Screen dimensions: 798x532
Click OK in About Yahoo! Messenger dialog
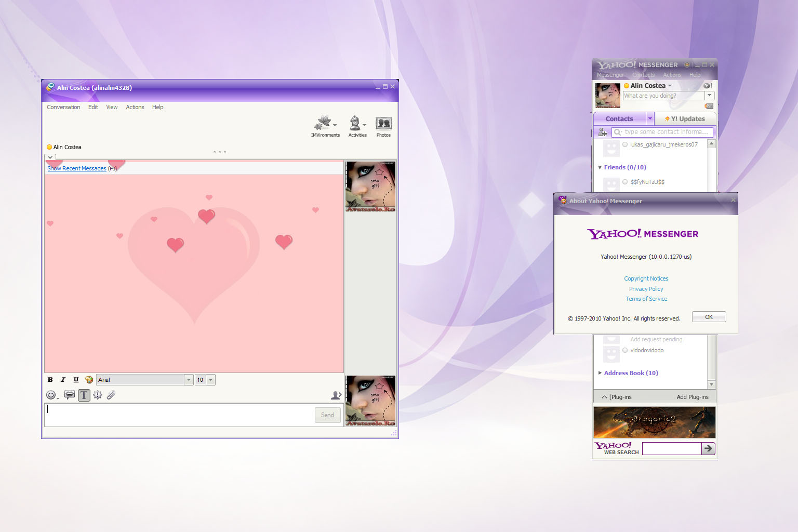(x=709, y=317)
